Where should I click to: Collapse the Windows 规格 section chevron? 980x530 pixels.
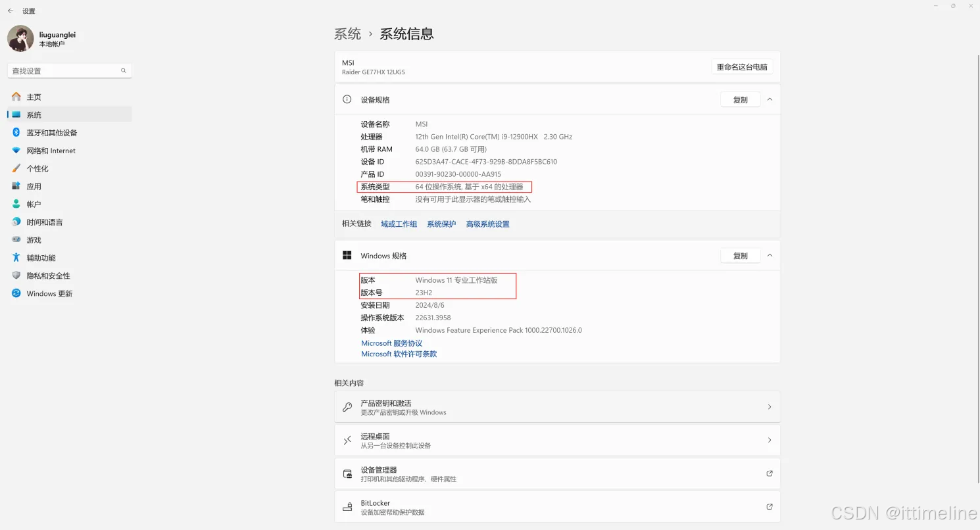(x=770, y=256)
